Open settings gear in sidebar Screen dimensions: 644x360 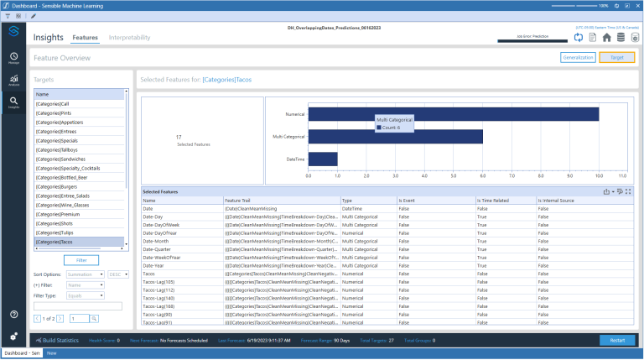tap(14, 336)
